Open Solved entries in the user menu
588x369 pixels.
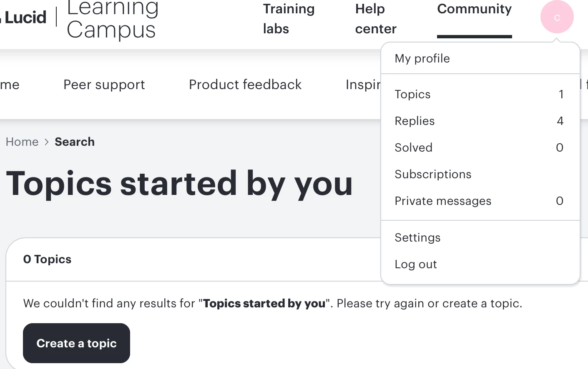480,147
